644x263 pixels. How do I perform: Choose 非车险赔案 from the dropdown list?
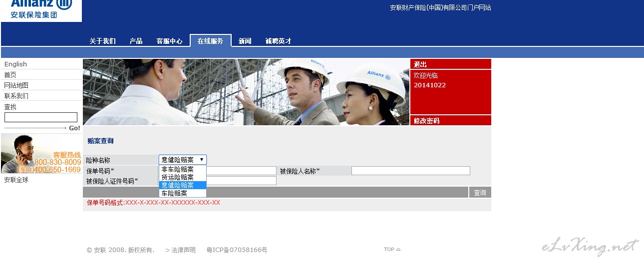182,169
